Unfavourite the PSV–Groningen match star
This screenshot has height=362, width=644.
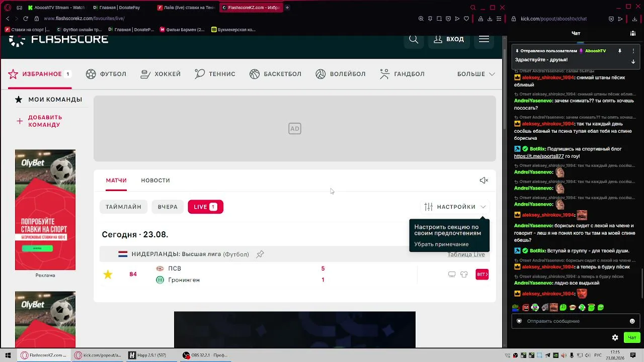108,274
